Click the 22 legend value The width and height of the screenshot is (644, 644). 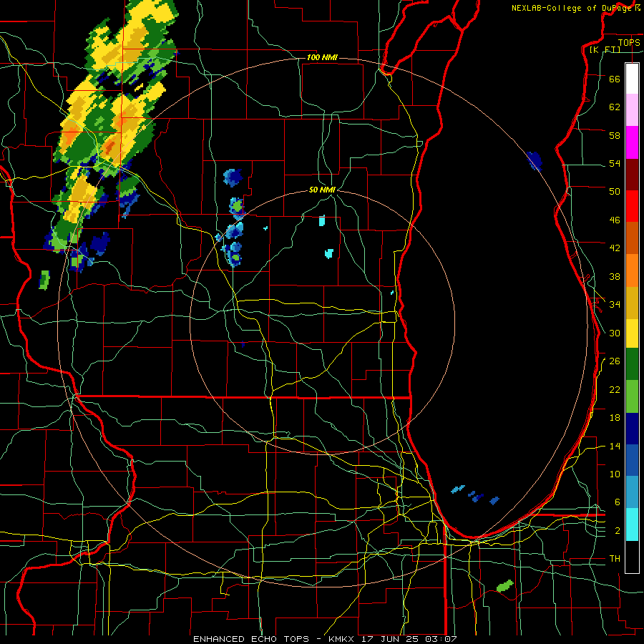click(615, 389)
